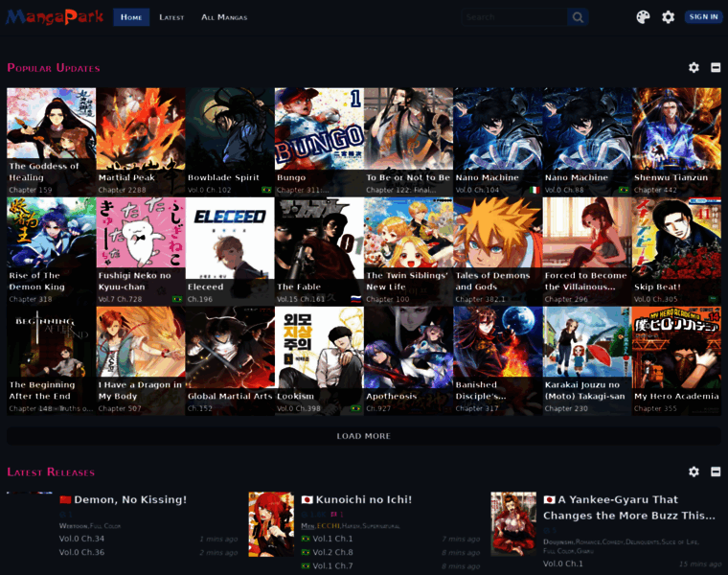Click China flag beside Demon, No Kissing!

(65, 499)
